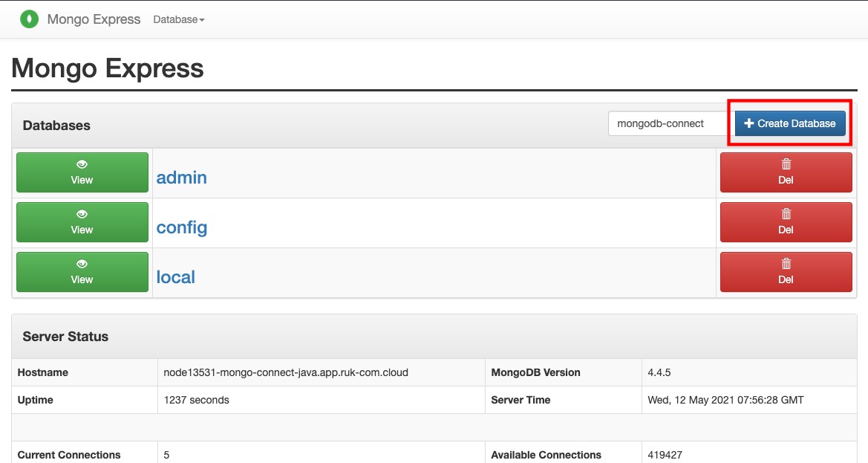Click the Mongo Express navbar brand text
The height and width of the screenshot is (463, 868).
tap(94, 19)
